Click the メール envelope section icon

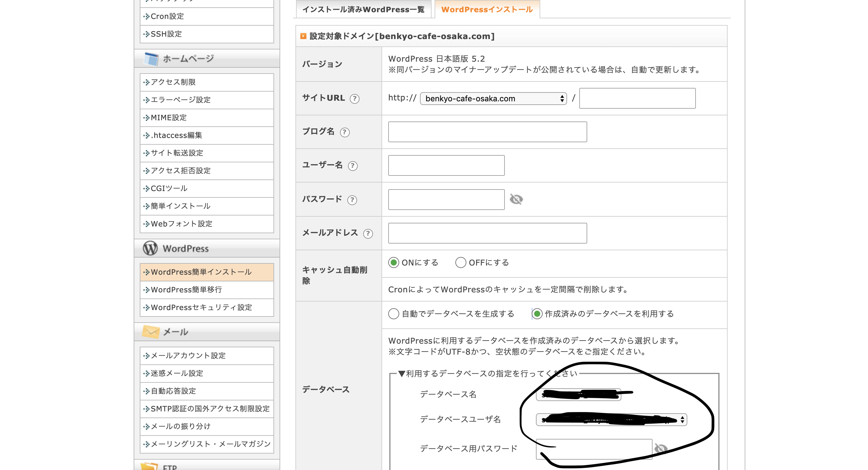coord(151,332)
